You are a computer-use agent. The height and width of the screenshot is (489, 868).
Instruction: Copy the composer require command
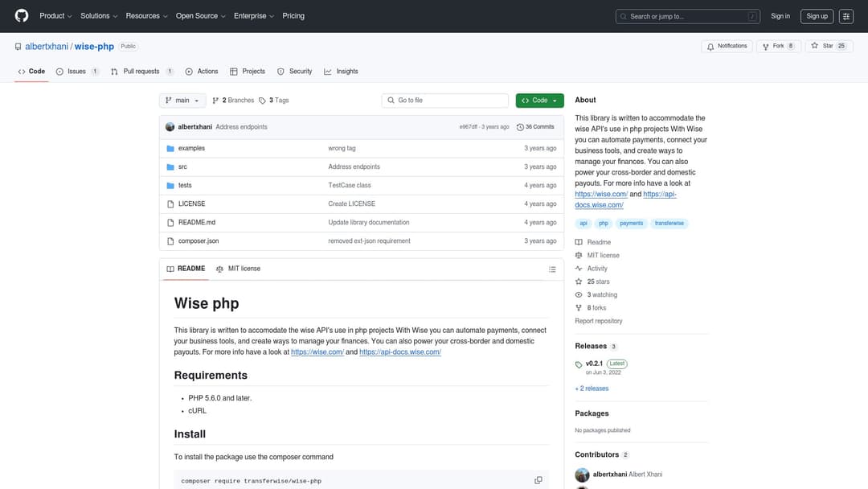tap(538, 480)
